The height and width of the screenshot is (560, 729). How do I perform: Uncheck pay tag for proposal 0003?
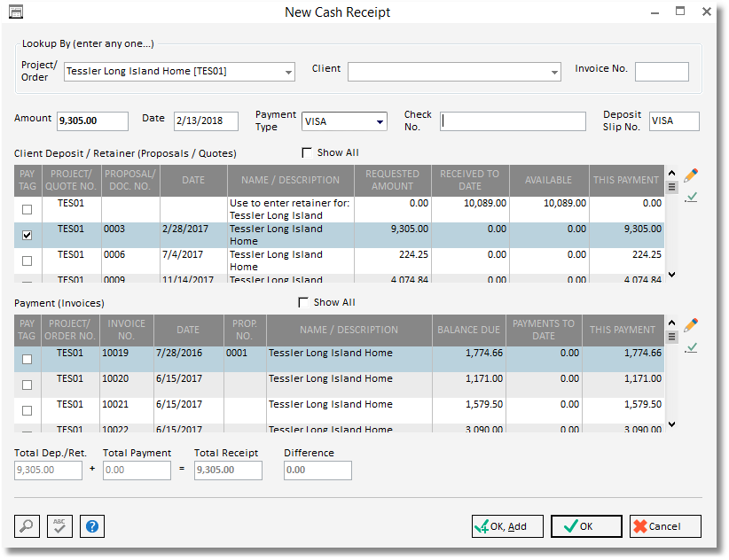click(x=27, y=235)
